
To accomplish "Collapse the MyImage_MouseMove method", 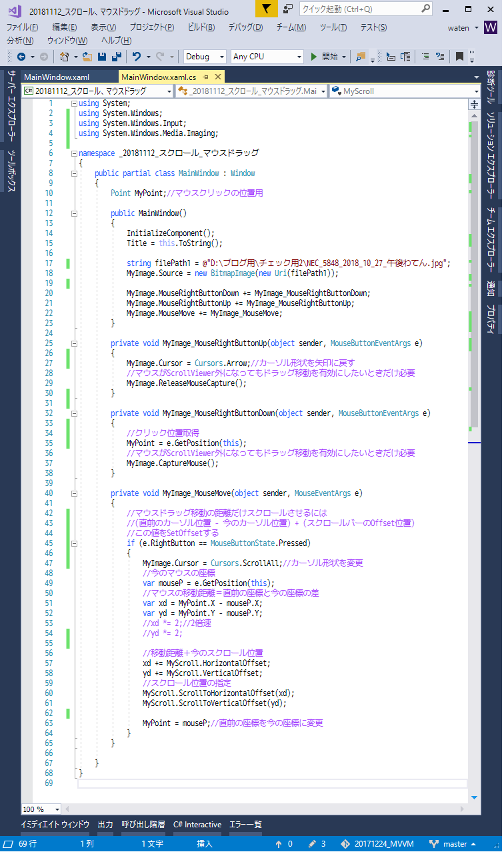I will [x=74, y=493].
